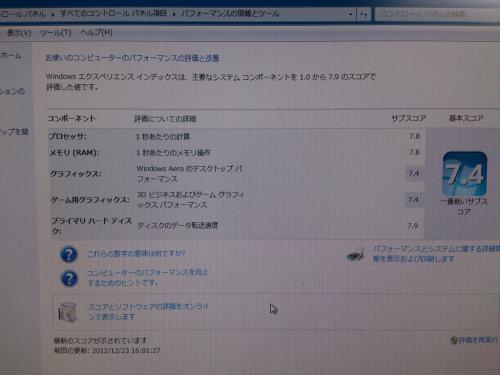Click ホーム link in left sidebar
The height and width of the screenshot is (375, 500).
(11, 56)
